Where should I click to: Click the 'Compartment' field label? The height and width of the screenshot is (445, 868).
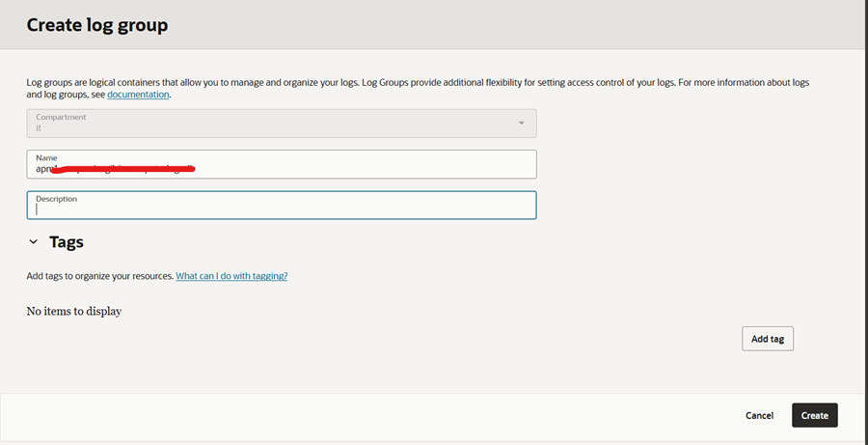point(61,117)
